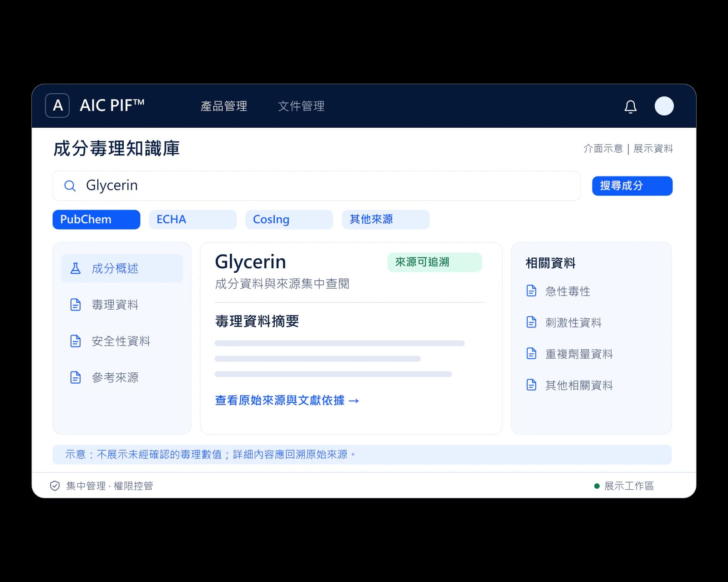Click the AIC PIF logo icon
This screenshot has height=582, width=728.
[x=57, y=105]
